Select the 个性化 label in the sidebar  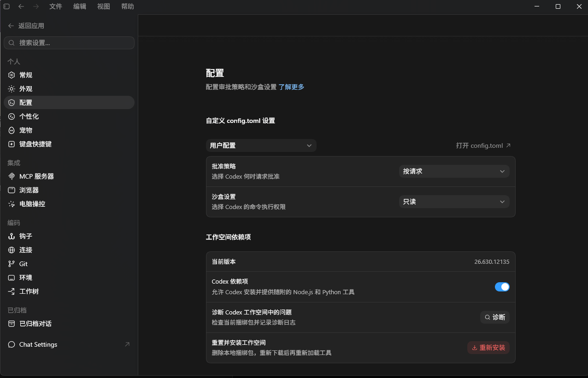29,116
